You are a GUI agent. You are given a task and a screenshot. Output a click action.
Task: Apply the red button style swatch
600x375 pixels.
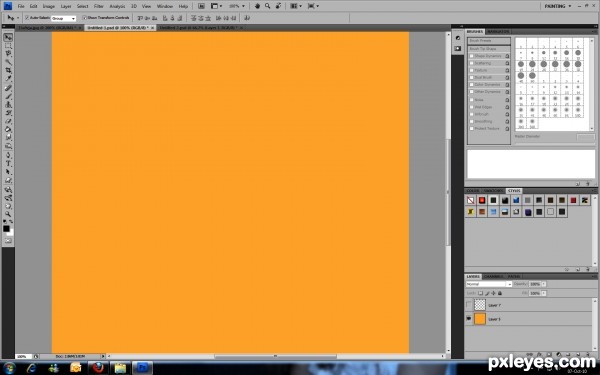(x=482, y=200)
